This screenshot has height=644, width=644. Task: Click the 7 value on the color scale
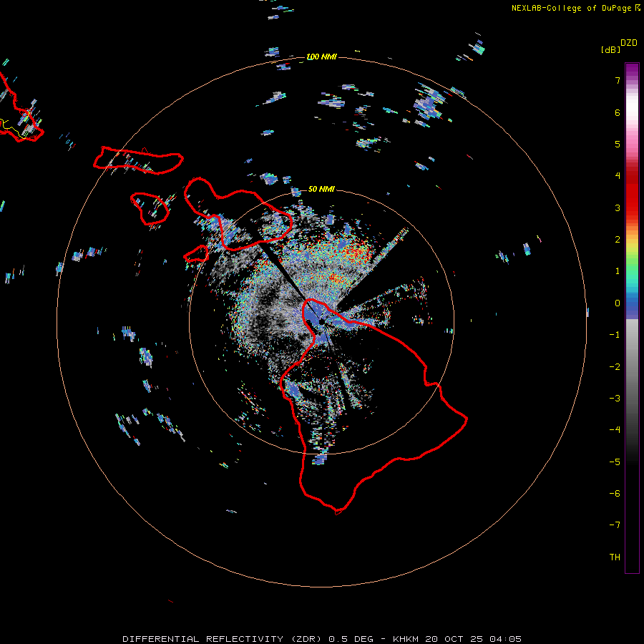[x=618, y=80]
